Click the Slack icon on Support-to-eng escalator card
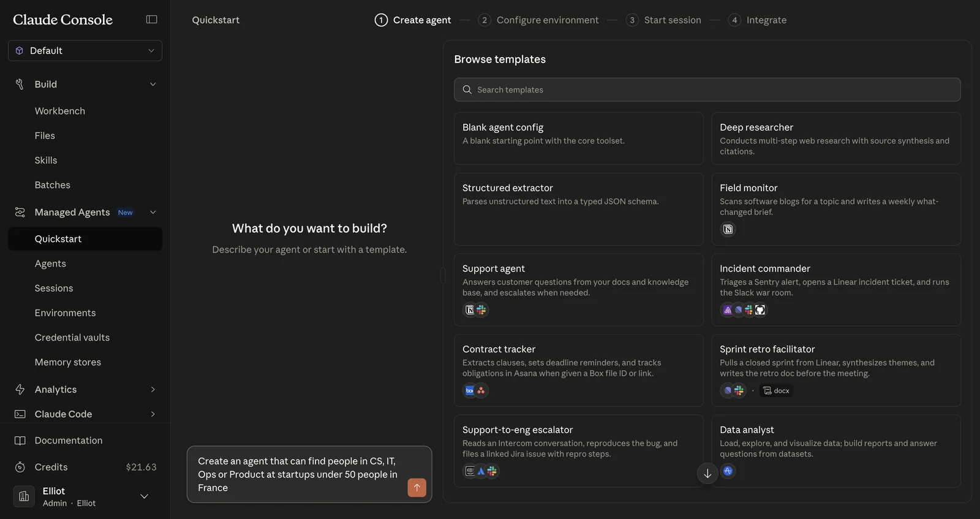Viewport: 980px width, 519px height. pyautogui.click(x=492, y=471)
